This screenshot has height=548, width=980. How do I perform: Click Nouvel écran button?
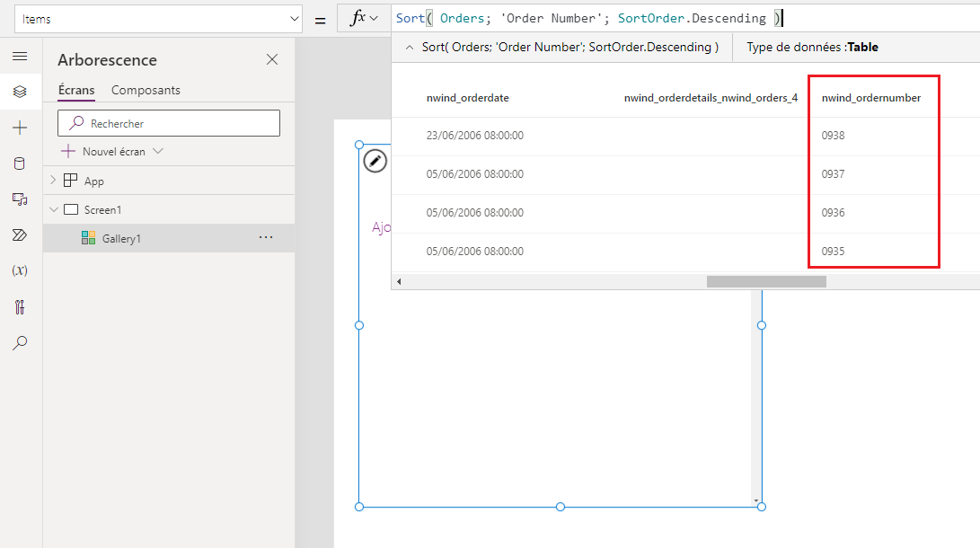click(111, 151)
